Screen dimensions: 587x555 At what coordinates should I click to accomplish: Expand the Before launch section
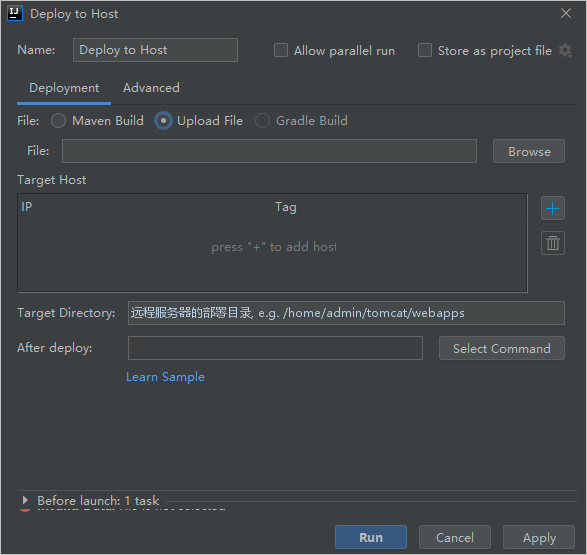tap(25, 500)
